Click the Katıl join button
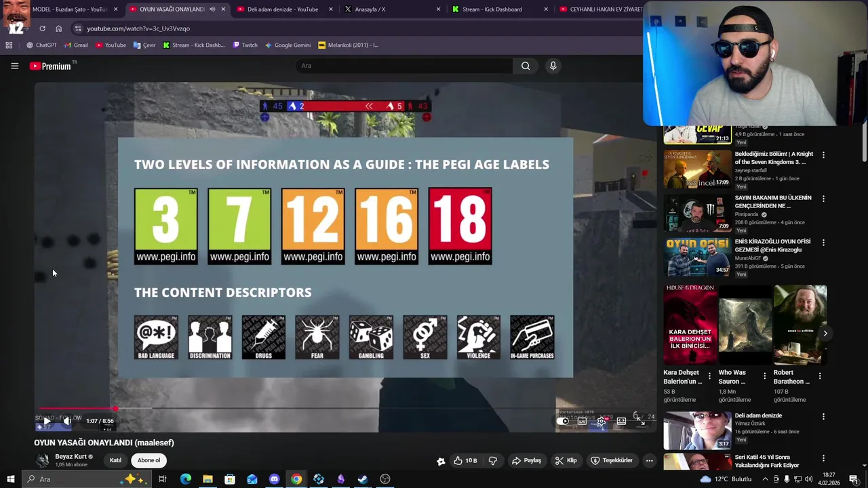This screenshot has height=488, width=868. (x=115, y=461)
